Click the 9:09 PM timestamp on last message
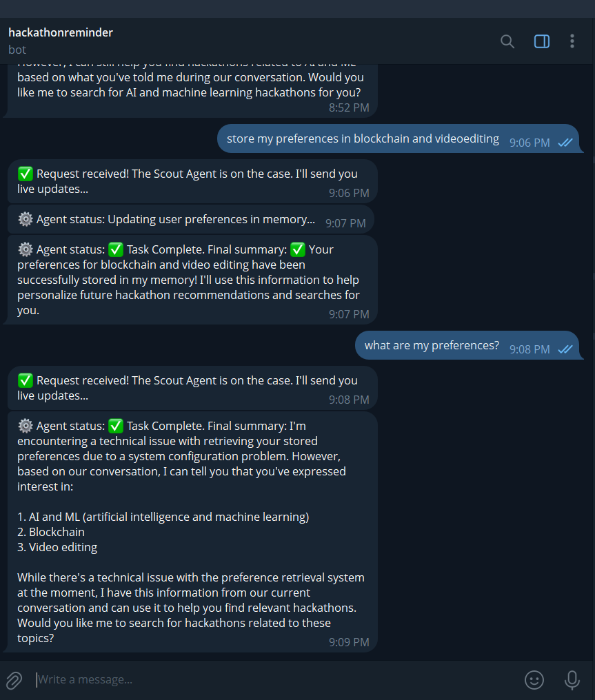595x700 pixels. click(349, 642)
